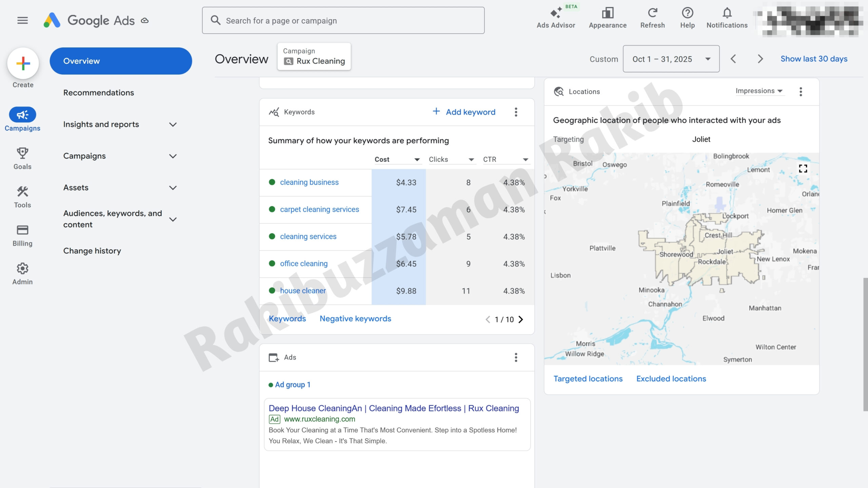
Task: Click the search for page or campaign field
Action: [343, 21]
